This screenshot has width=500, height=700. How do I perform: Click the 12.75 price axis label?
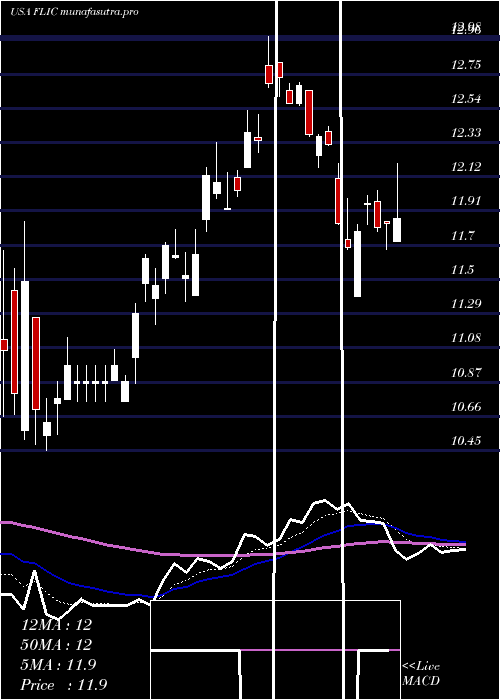(466, 65)
